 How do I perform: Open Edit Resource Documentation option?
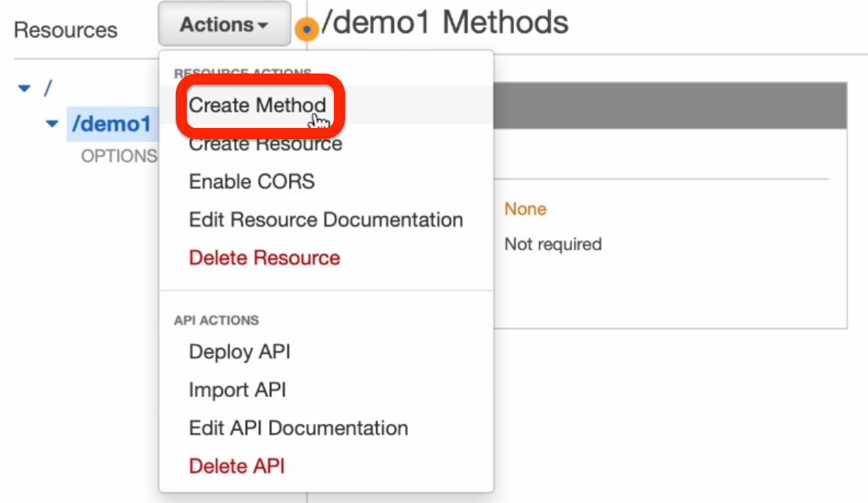pyautogui.click(x=325, y=220)
